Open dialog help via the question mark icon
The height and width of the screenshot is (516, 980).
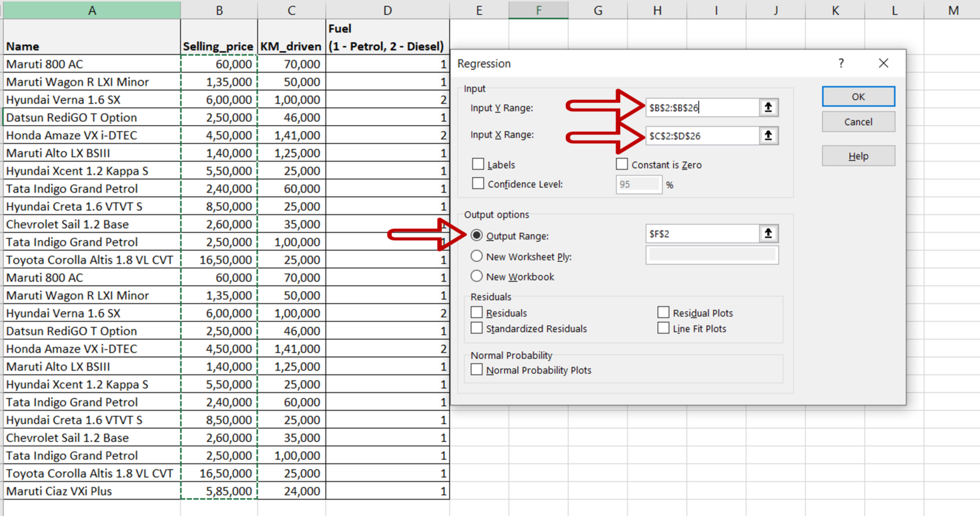pos(841,63)
